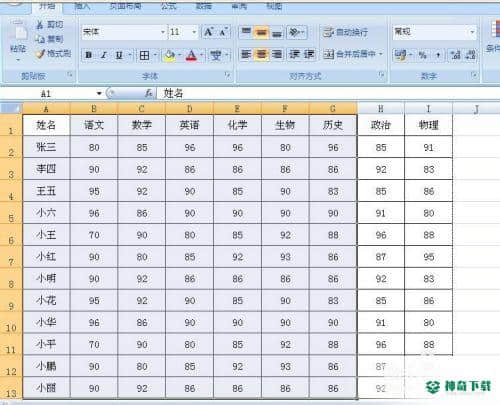
Task: Toggle Bold formatting
Action: tap(88, 55)
